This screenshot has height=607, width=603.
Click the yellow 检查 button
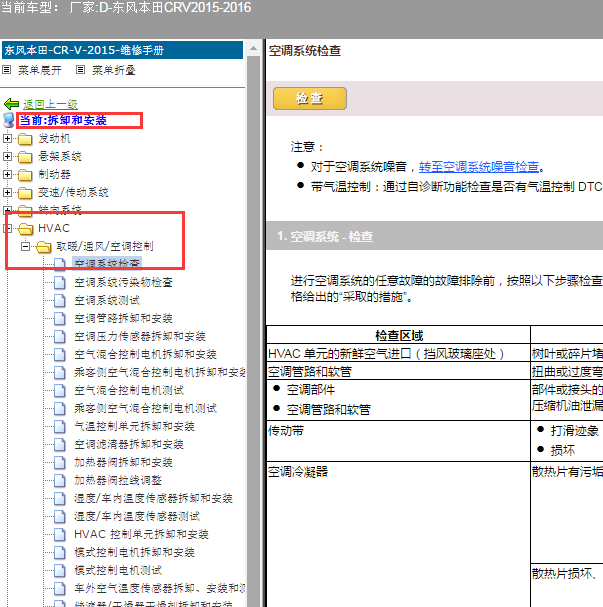coord(310,98)
